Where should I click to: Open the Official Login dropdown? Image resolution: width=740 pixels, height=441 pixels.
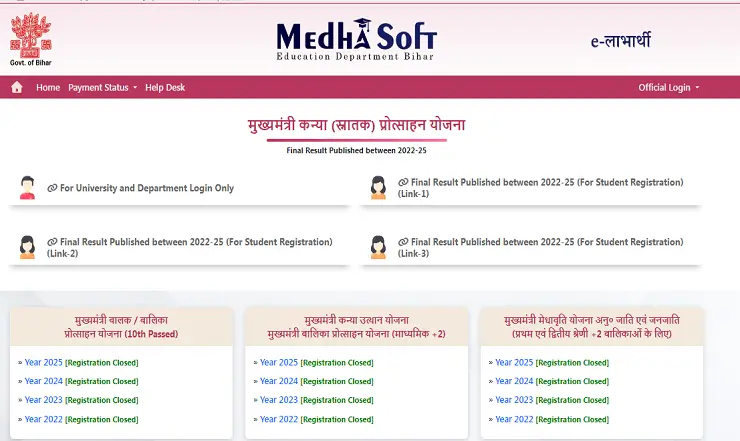point(668,88)
